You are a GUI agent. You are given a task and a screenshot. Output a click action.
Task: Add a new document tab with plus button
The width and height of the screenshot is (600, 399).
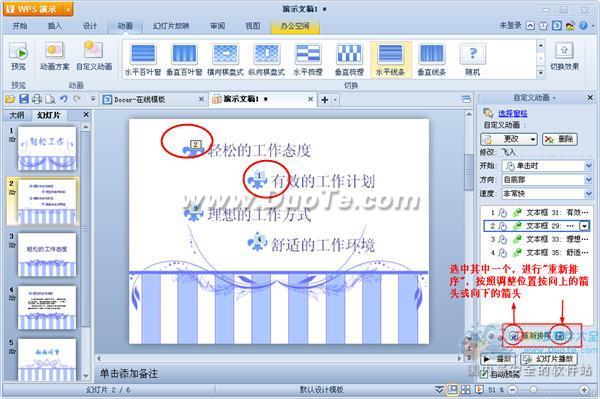[324, 100]
